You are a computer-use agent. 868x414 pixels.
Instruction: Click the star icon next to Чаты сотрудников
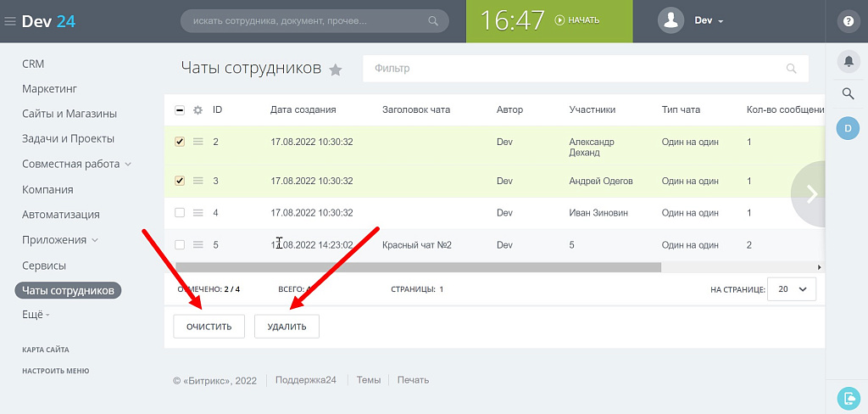pyautogui.click(x=336, y=70)
